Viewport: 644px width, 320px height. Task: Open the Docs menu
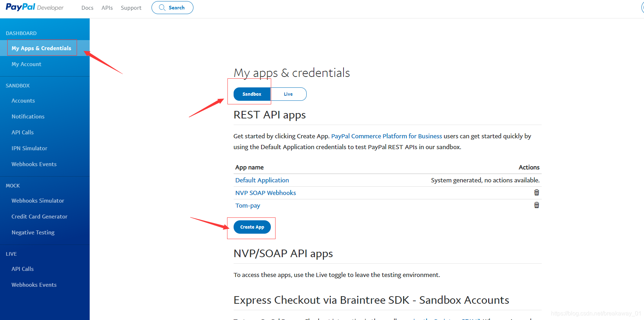coord(88,8)
